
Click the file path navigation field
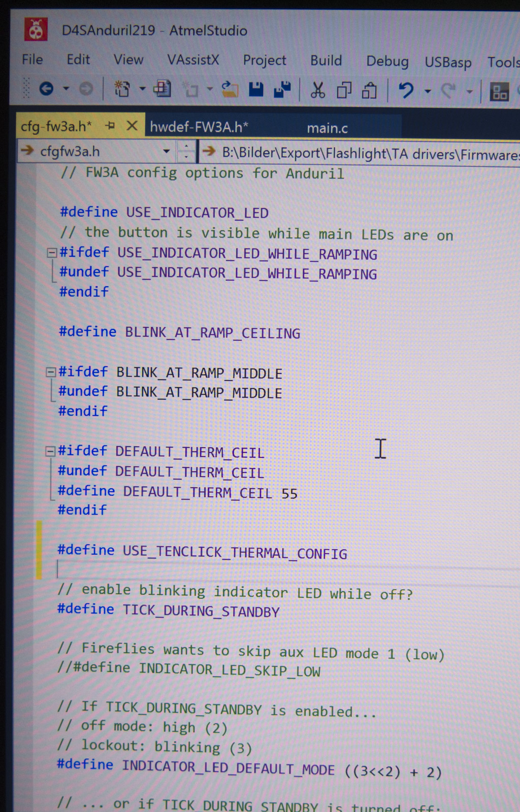(x=360, y=153)
